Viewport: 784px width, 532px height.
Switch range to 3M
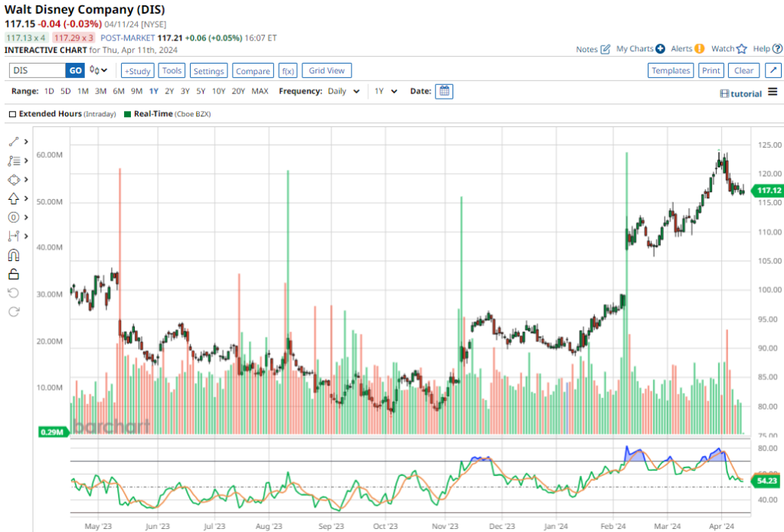(x=100, y=91)
